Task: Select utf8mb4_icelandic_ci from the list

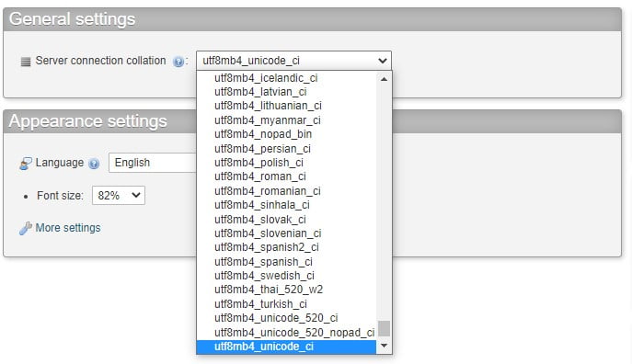Action: 286,78
